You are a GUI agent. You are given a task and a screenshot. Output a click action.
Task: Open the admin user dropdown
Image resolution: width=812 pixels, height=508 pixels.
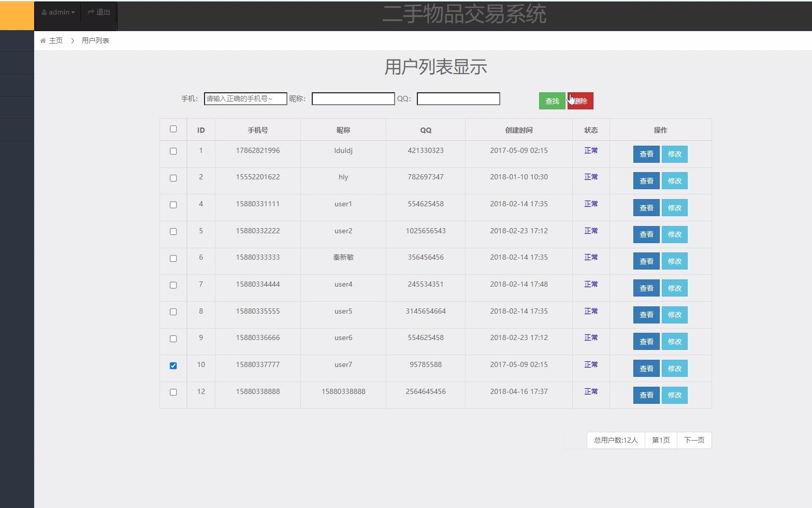(58, 12)
